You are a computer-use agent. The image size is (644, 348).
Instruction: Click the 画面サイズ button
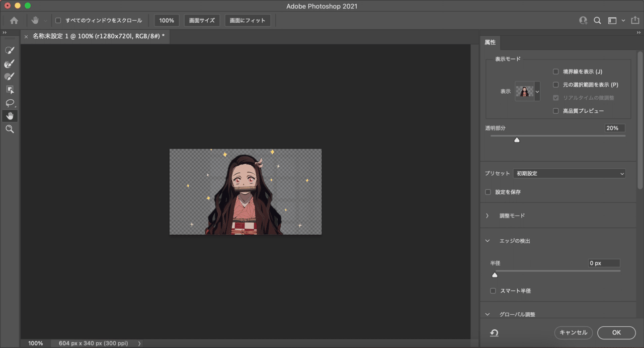click(202, 21)
